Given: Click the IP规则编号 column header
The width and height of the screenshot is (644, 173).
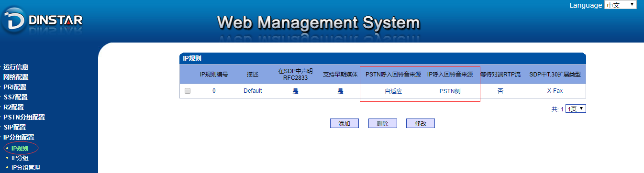Looking at the screenshot, I should pyautogui.click(x=214, y=75).
